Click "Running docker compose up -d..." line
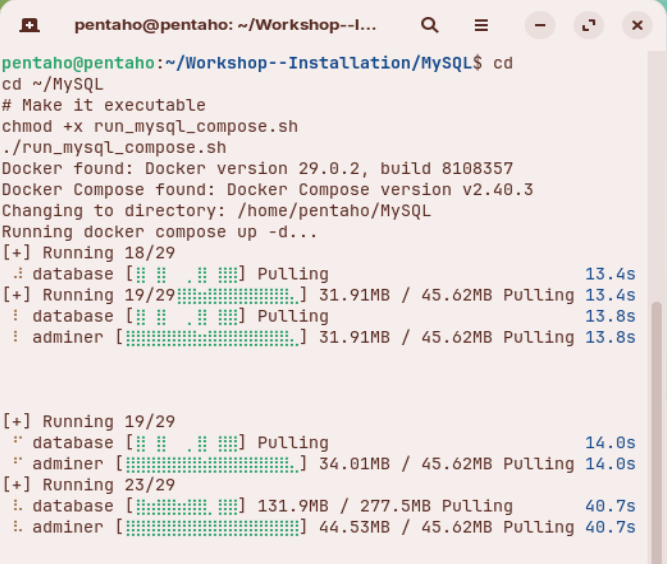Viewport: 667px width, 564px height. (159, 231)
